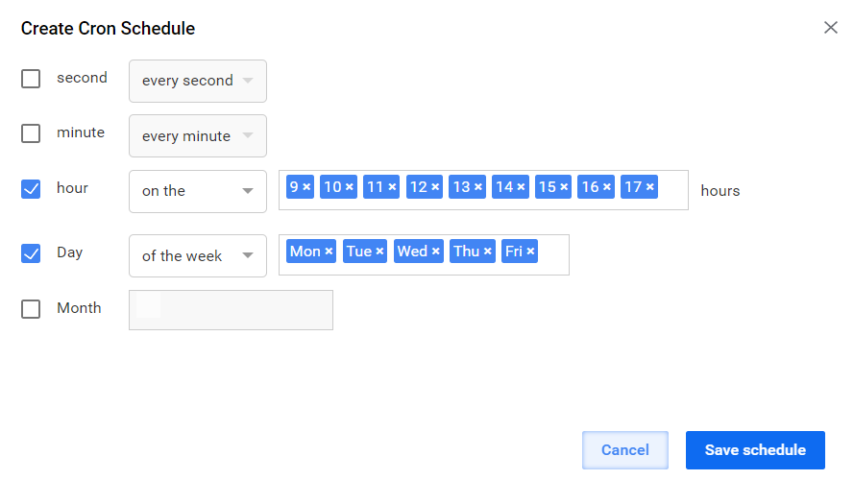The width and height of the screenshot is (854, 504).
Task: Open the 'of the week' dropdown
Action: [198, 255]
